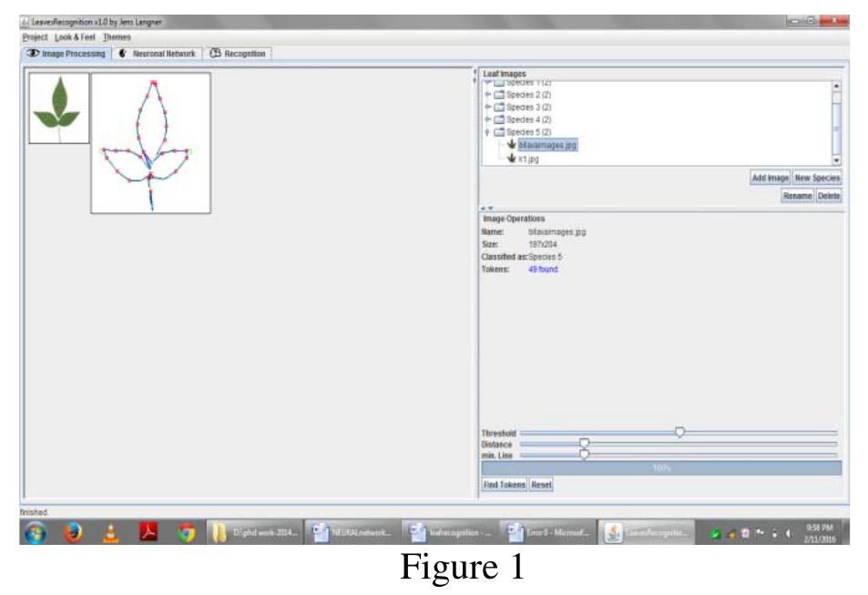Click the Action Center flag tray icon
This screenshot has width=868, height=595.
(x=760, y=534)
